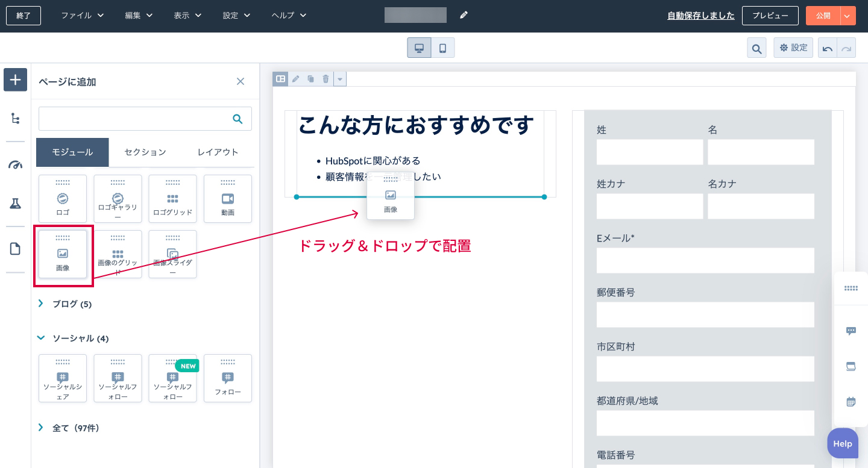Select the 画像スライダー module card

click(x=172, y=254)
